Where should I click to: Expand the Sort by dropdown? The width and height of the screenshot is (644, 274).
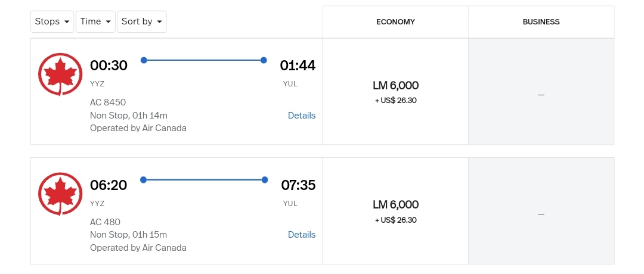coord(141,21)
